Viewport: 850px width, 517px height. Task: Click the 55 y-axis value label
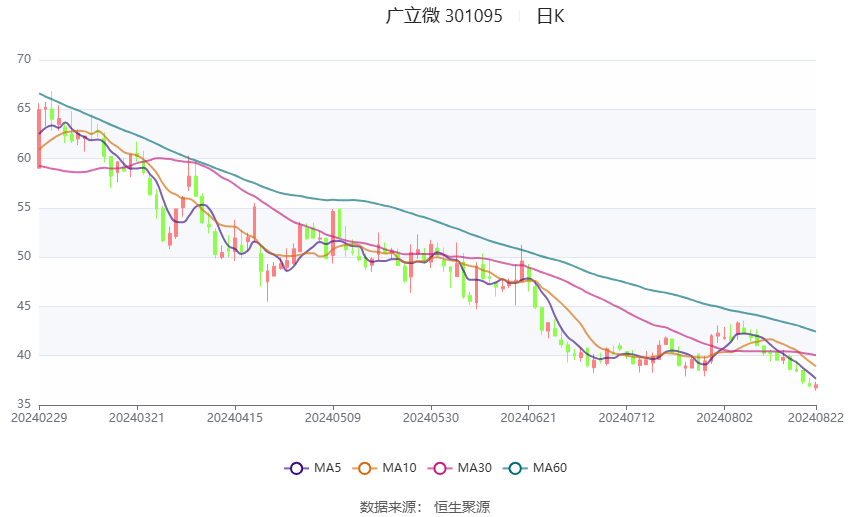click(x=24, y=207)
